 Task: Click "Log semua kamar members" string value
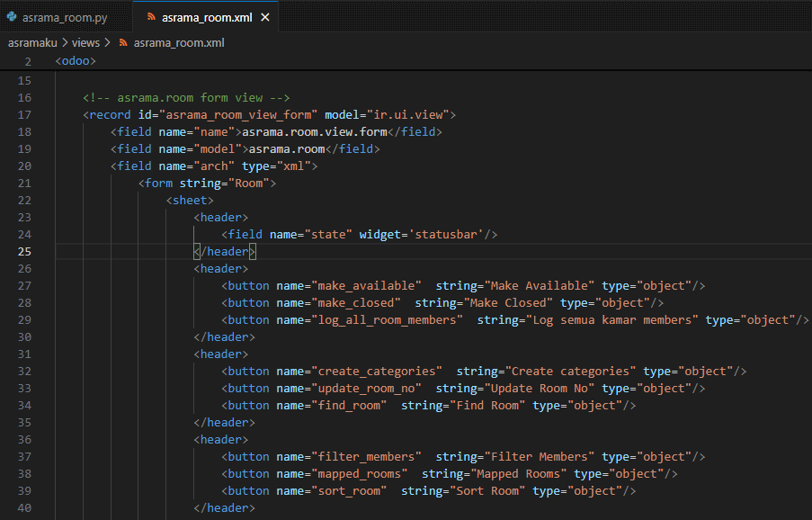pos(611,320)
